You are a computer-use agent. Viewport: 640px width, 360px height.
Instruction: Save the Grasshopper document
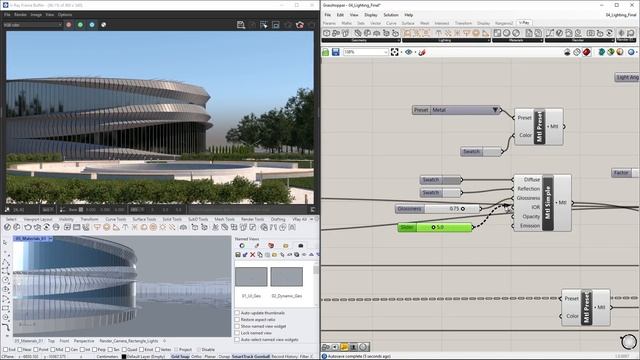point(336,52)
